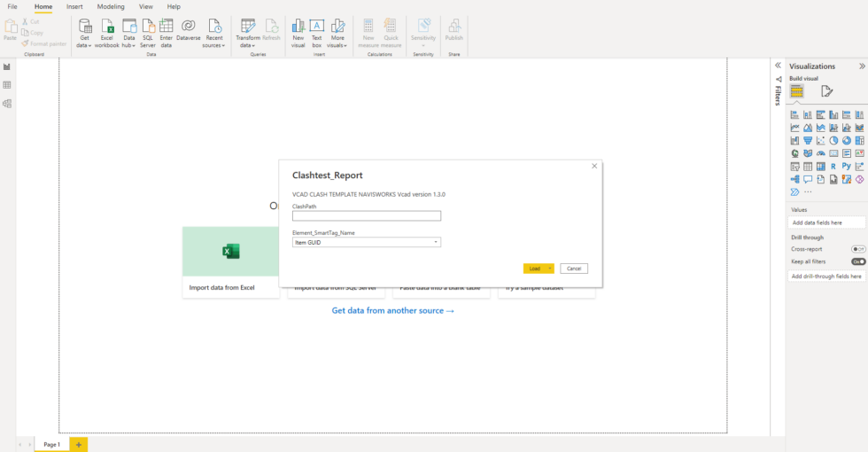868x452 pixels.
Task: Add the Power Apps visual
Action: coord(859,179)
